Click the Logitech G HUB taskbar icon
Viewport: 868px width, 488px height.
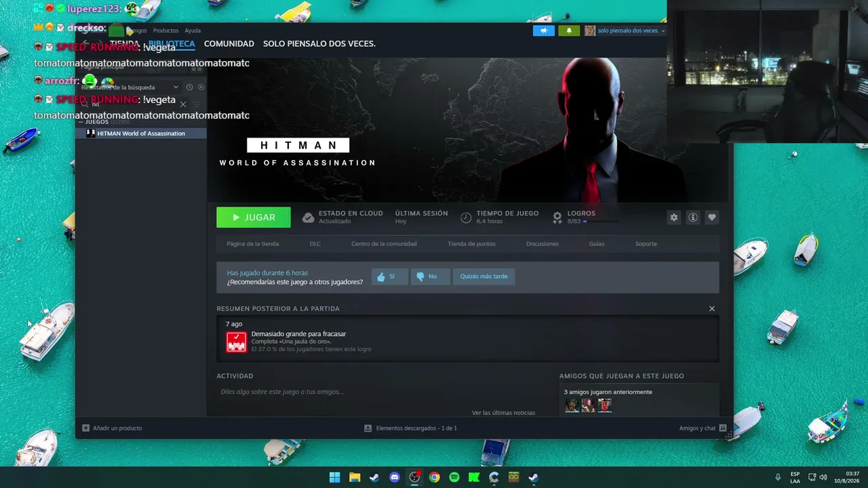(x=494, y=477)
